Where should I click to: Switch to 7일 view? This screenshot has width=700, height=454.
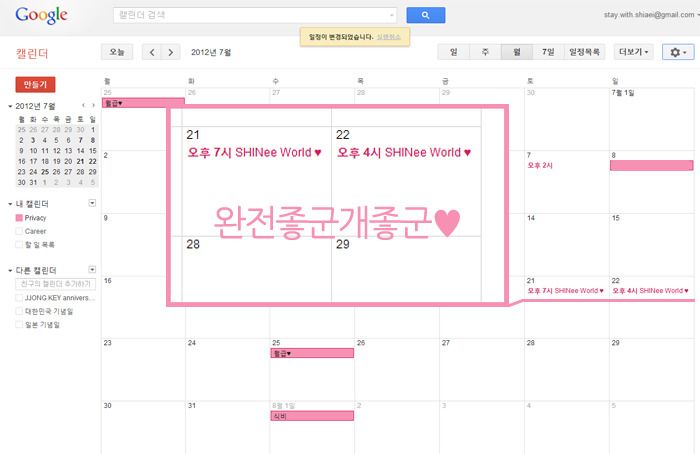pyautogui.click(x=548, y=52)
